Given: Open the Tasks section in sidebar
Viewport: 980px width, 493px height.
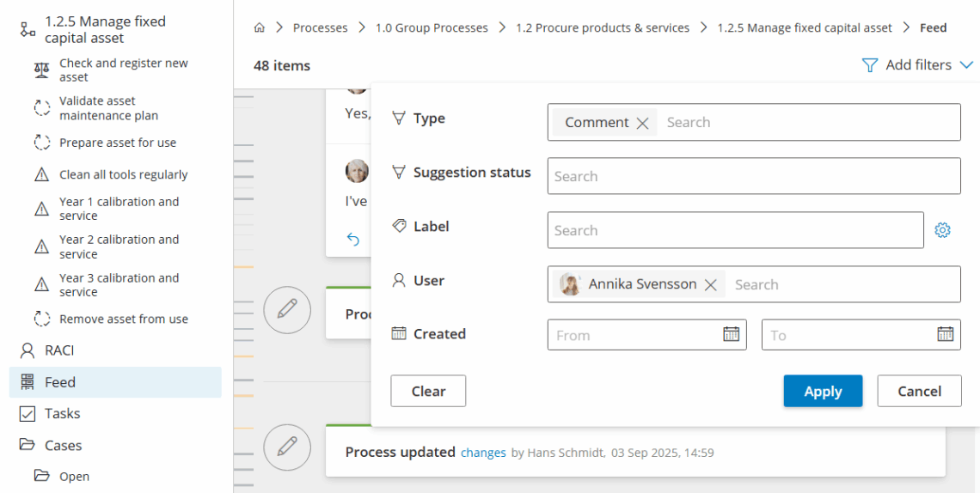Looking at the screenshot, I should tap(62, 414).
